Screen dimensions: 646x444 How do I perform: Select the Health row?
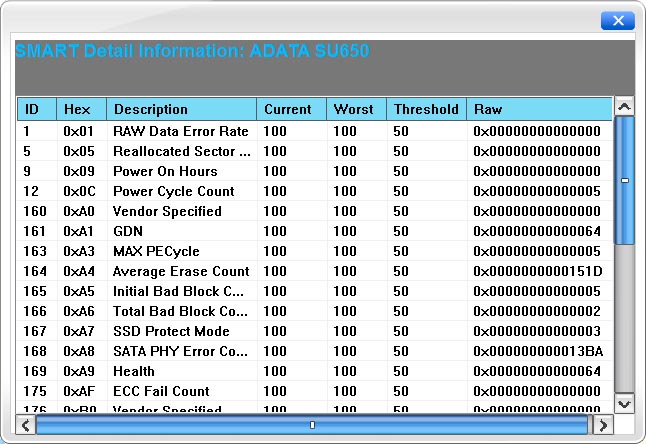(315, 371)
